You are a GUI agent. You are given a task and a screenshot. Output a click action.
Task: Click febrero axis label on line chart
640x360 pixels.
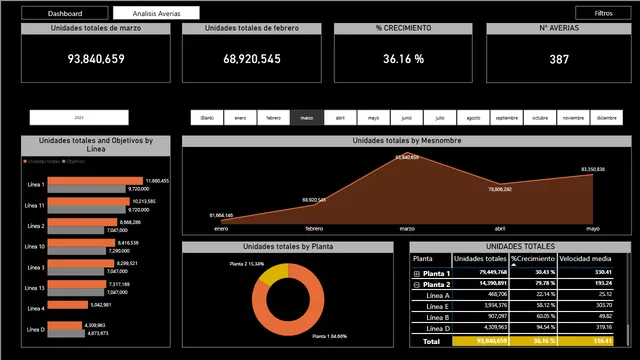(x=314, y=229)
